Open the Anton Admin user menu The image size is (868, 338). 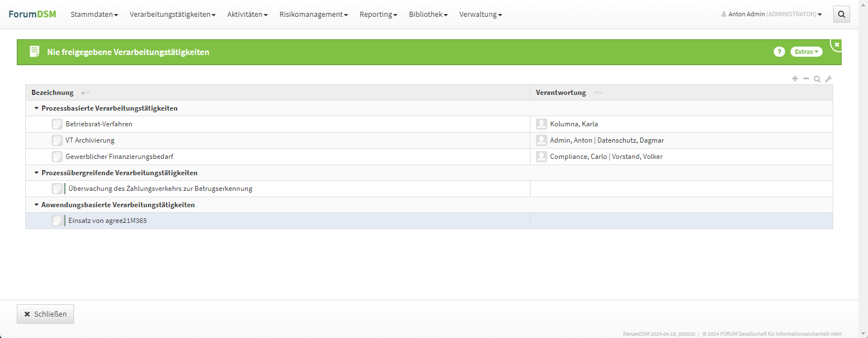772,15
